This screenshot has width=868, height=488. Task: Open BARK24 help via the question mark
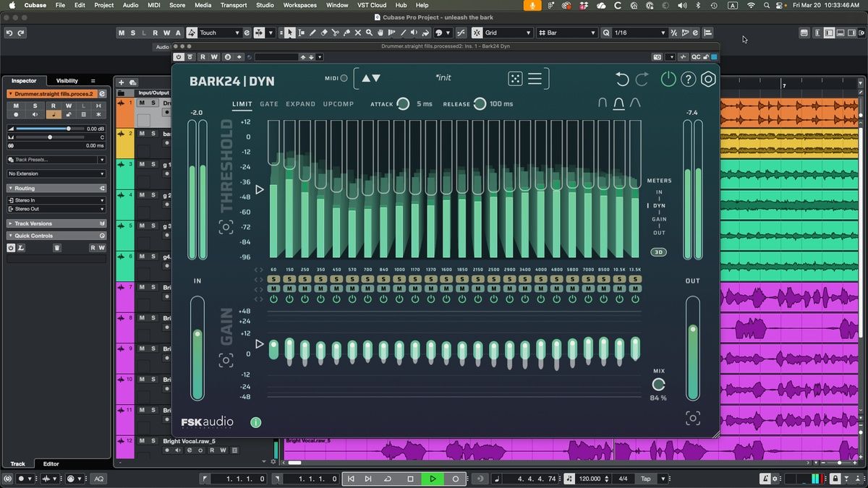pos(688,80)
